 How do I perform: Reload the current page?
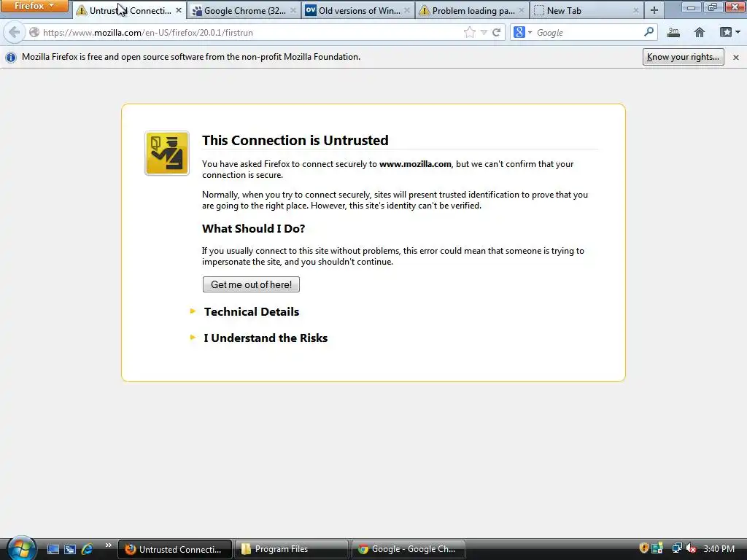point(496,32)
